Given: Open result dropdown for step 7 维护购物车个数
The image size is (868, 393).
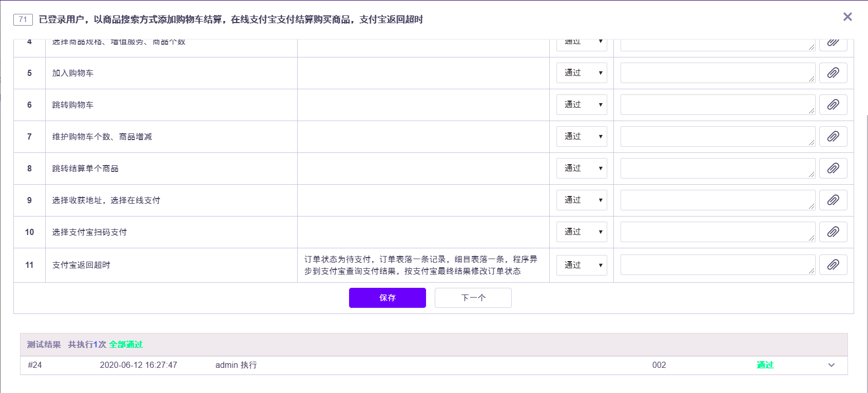Looking at the screenshot, I should click(x=582, y=136).
